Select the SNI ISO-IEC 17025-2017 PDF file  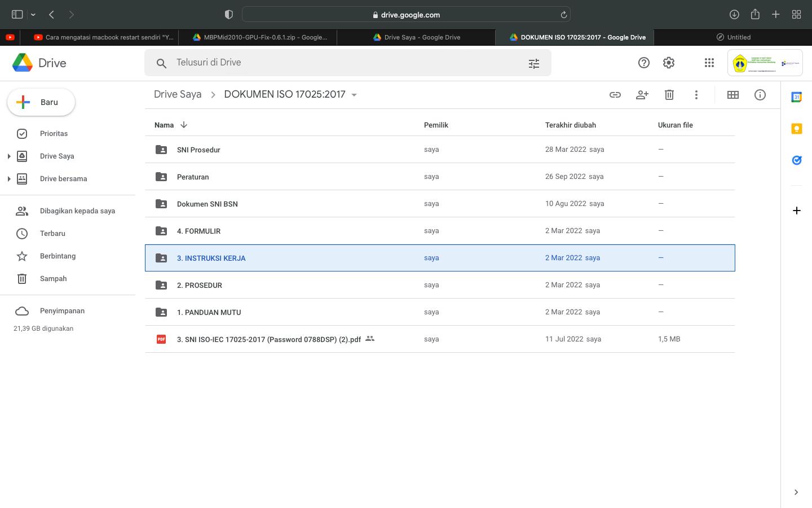click(440, 339)
